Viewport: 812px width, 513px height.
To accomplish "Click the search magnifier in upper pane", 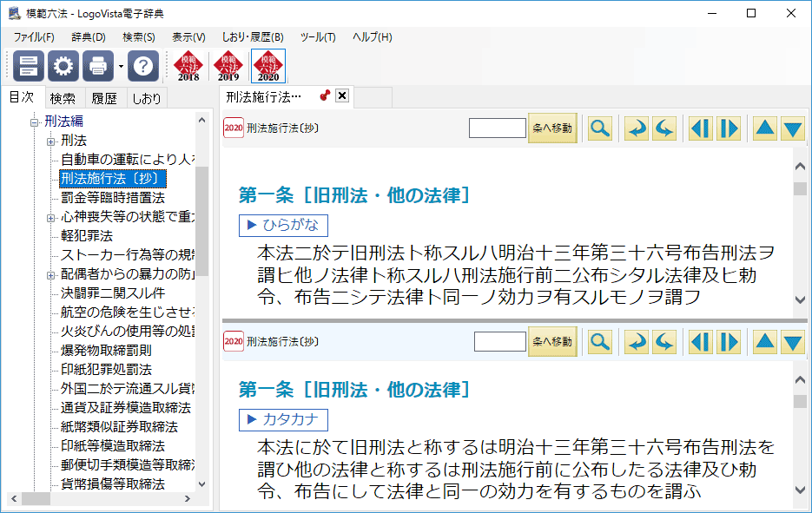I will pos(600,128).
